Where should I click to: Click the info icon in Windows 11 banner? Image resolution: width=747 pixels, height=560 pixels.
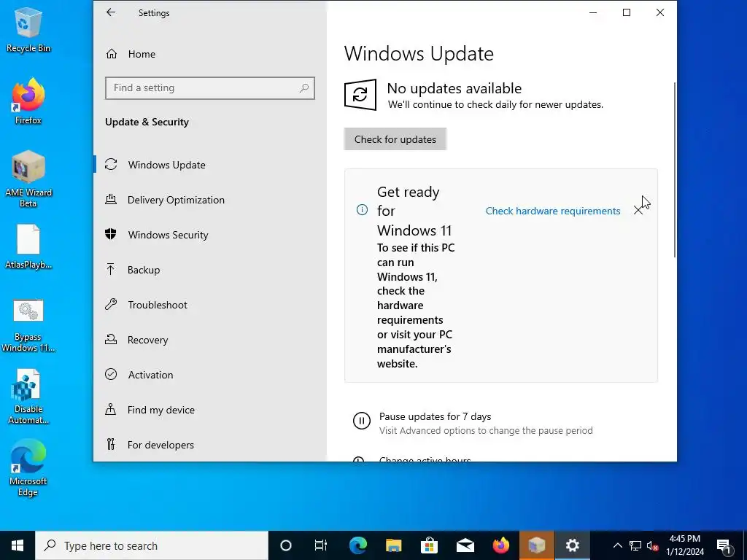[x=362, y=210]
